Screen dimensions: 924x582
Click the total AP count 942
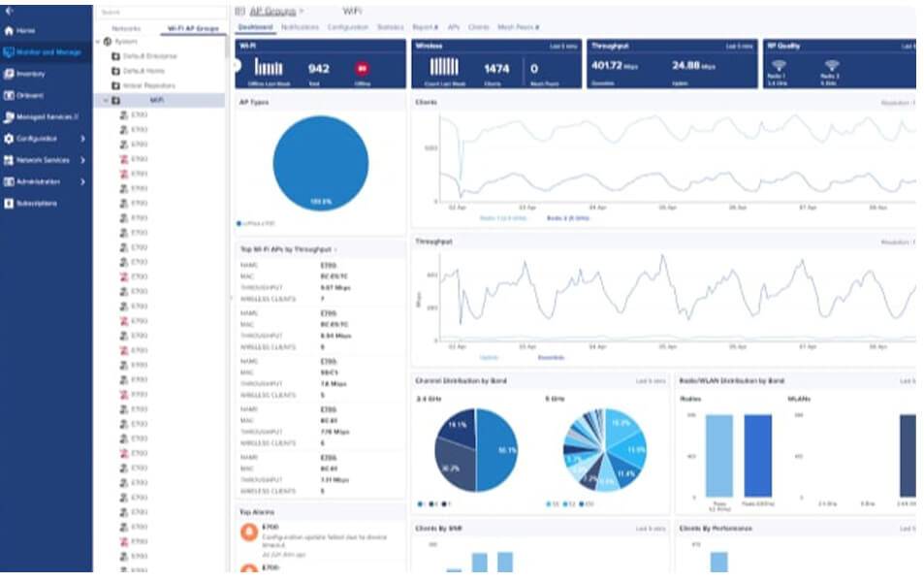click(x=319, y=69)
